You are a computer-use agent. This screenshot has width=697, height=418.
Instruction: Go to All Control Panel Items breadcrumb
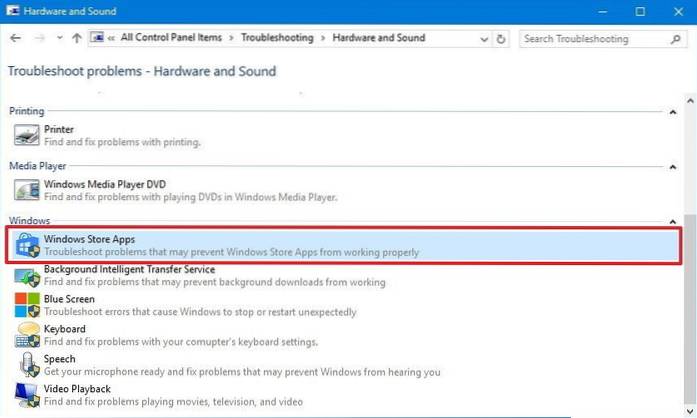(175, 38)
